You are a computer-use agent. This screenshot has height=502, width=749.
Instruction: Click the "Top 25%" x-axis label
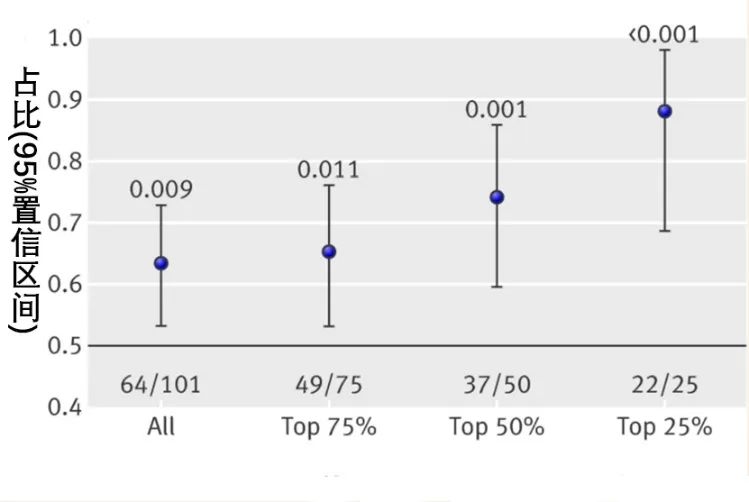tap(664, 427)
